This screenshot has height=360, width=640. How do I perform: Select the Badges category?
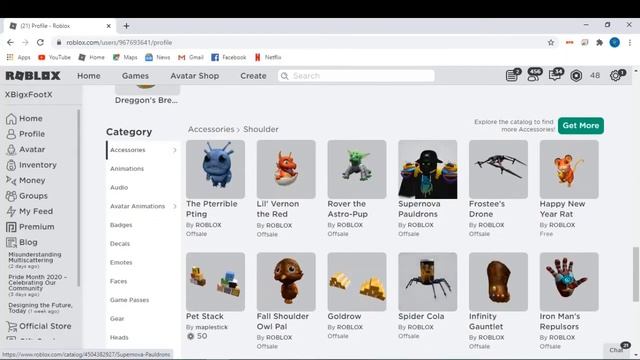121,225
